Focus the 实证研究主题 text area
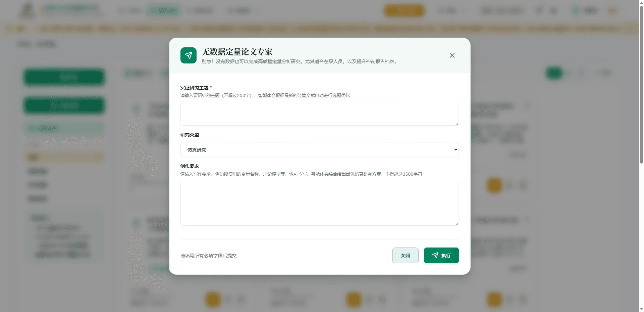 (319, 114)
